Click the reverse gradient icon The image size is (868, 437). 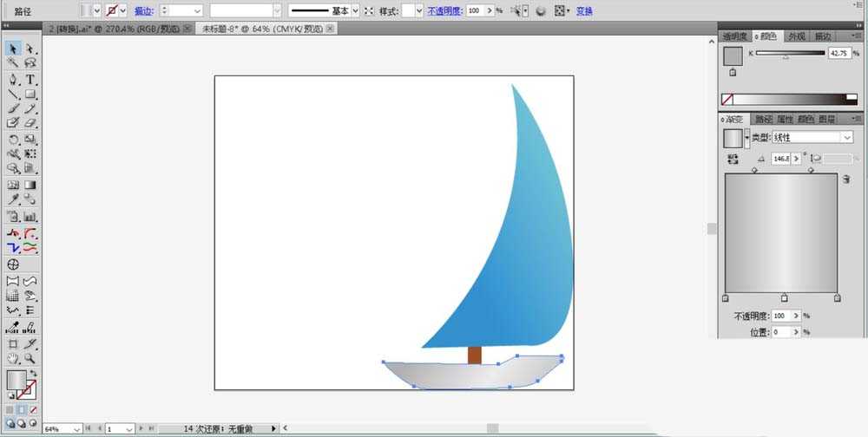click(x=733, y=159)
